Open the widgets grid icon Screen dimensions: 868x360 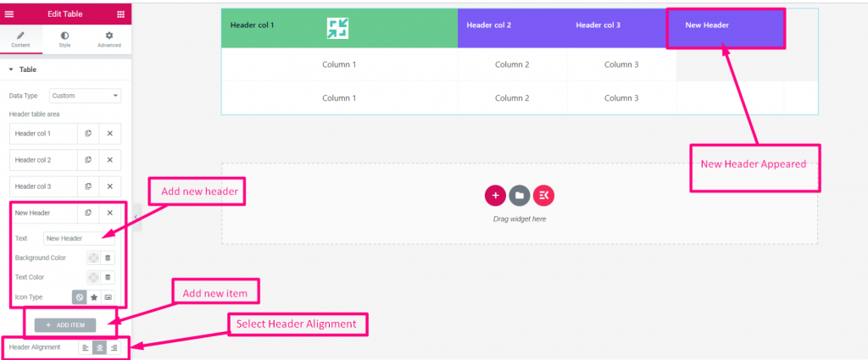pyautogui.click(x=120, y=14)
